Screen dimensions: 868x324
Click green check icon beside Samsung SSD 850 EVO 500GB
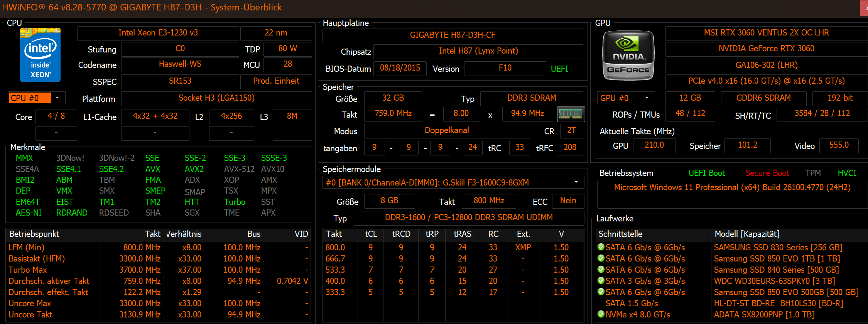pyautogui.click(x=601, y=292)
